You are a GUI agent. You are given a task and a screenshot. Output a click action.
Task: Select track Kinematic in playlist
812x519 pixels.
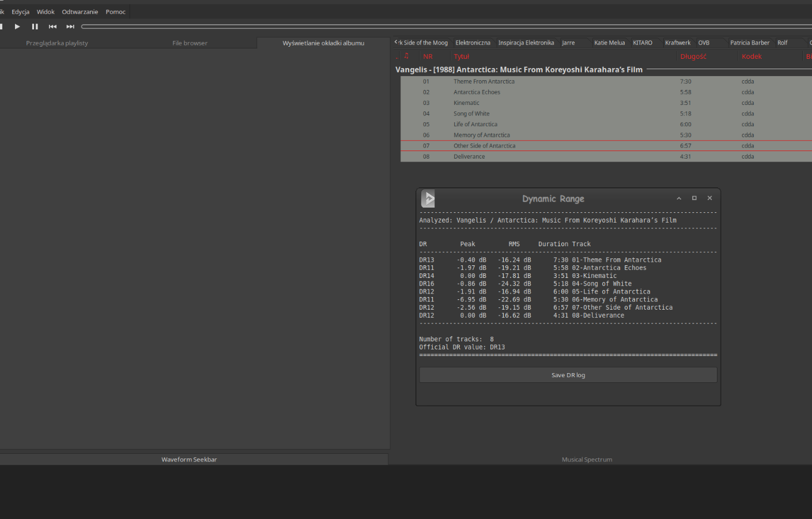tap(606, 103)
